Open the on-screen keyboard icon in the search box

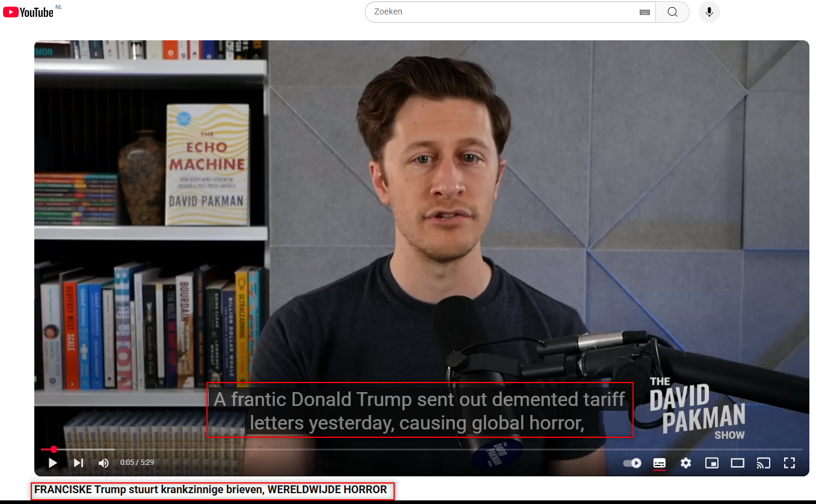tap(644, 12)
